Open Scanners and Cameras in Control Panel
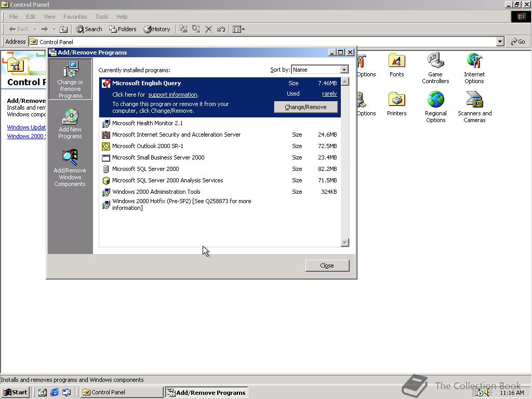This screenshot has height=399, width=532. [474, 107]
